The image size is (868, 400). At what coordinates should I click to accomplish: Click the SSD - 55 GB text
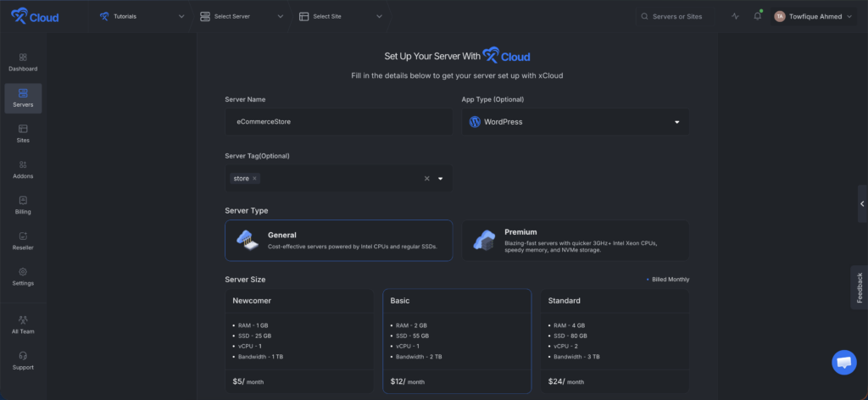[413, 336]
